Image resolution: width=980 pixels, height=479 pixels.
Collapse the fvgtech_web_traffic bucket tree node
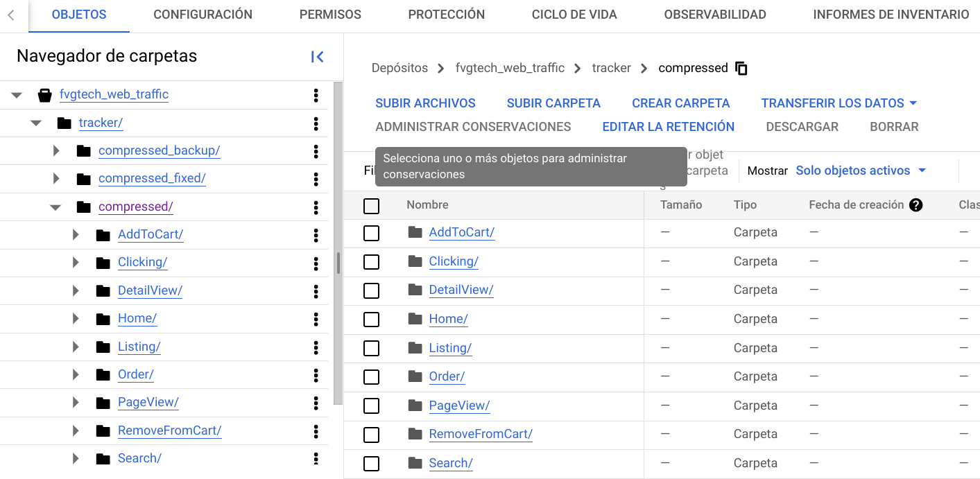(x=17, y=95)
